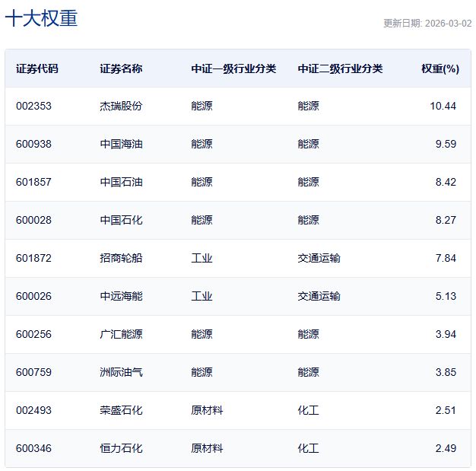Image resolution: width=476 pixels, height=471 pixels.
Task: Click the 中证二级行业分类 column header
Action: point(340,68)
